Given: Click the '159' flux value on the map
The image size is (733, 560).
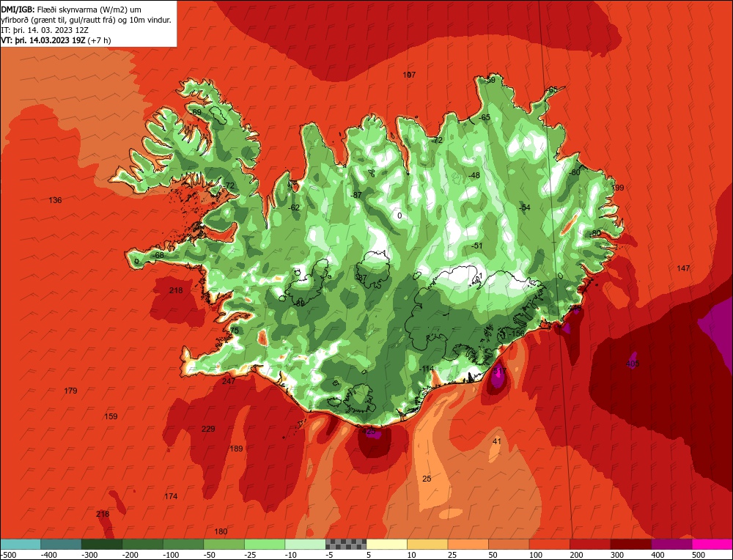Looking at the screenshot, I should click(111, 416).
